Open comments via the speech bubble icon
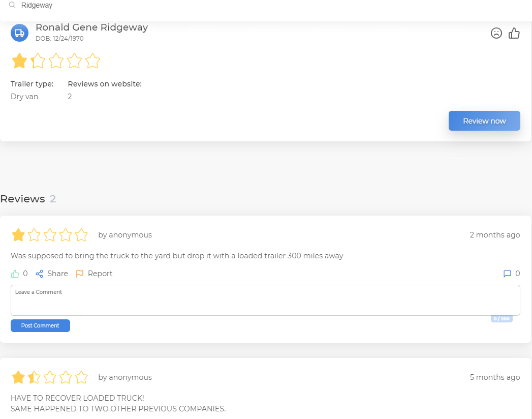 [507, 274]
